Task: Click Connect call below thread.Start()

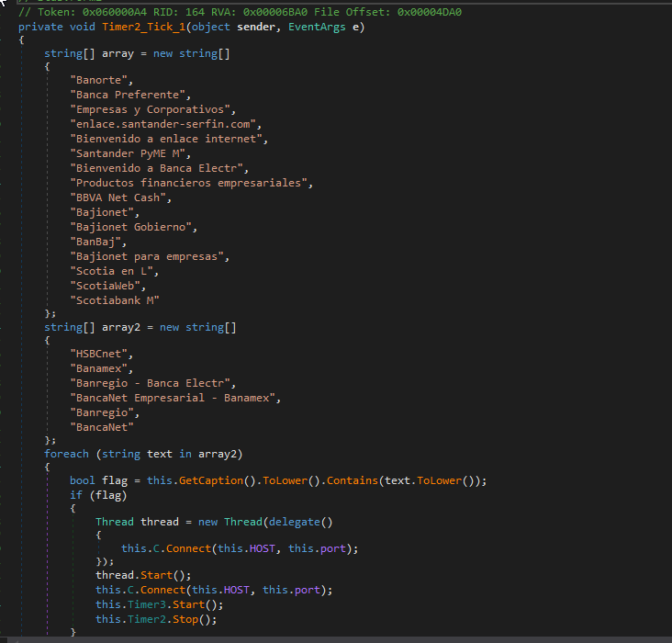Action: (162, 590)
